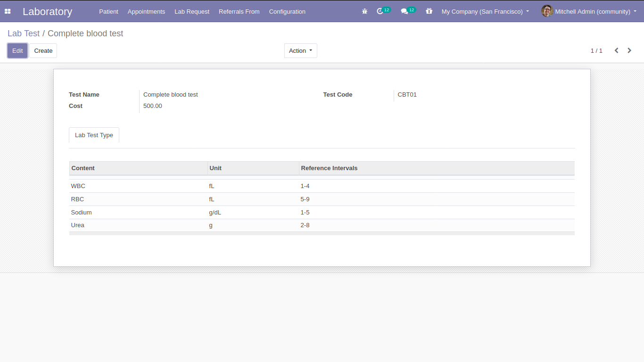This screenshot has width=644, height=362.
Task: Navigate to Lab Test breadcrumb
Action: [24, 33]
